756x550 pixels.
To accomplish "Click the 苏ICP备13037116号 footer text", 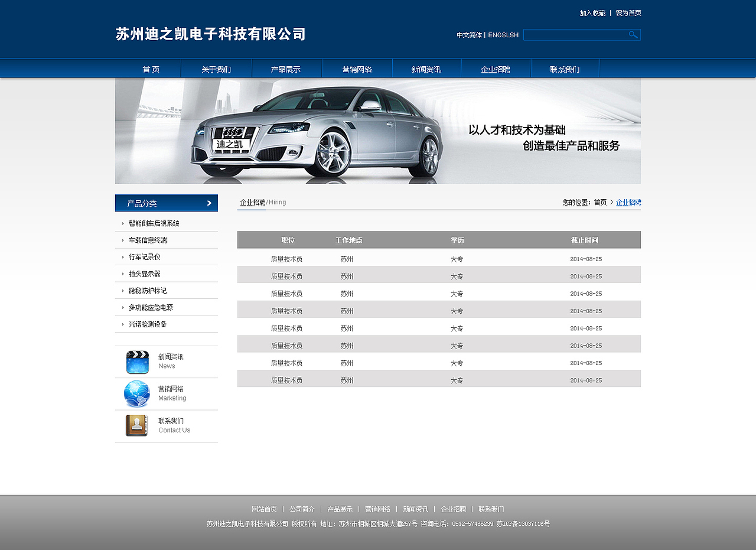I will pos(523,523).
